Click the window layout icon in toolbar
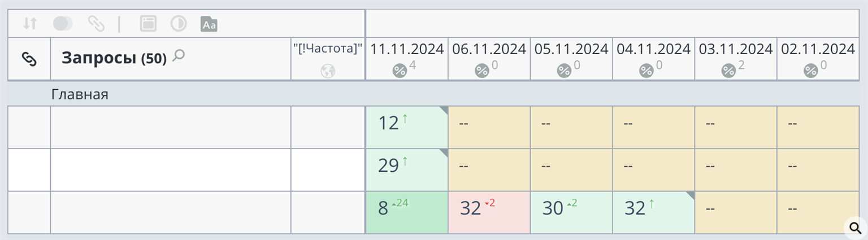This screenshot has width=868, height=240. click(x=148, y=24)
